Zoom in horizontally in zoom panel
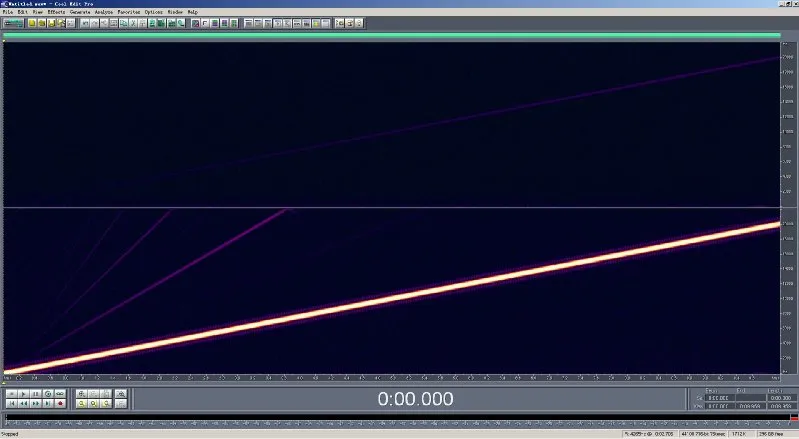The height and width of the screenshot is (439, 799). click(x=82, y=394)
